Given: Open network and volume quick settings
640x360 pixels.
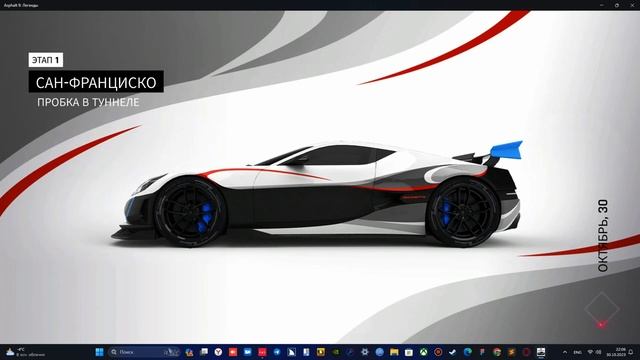Looking at the screenshot, I should 594,352.
